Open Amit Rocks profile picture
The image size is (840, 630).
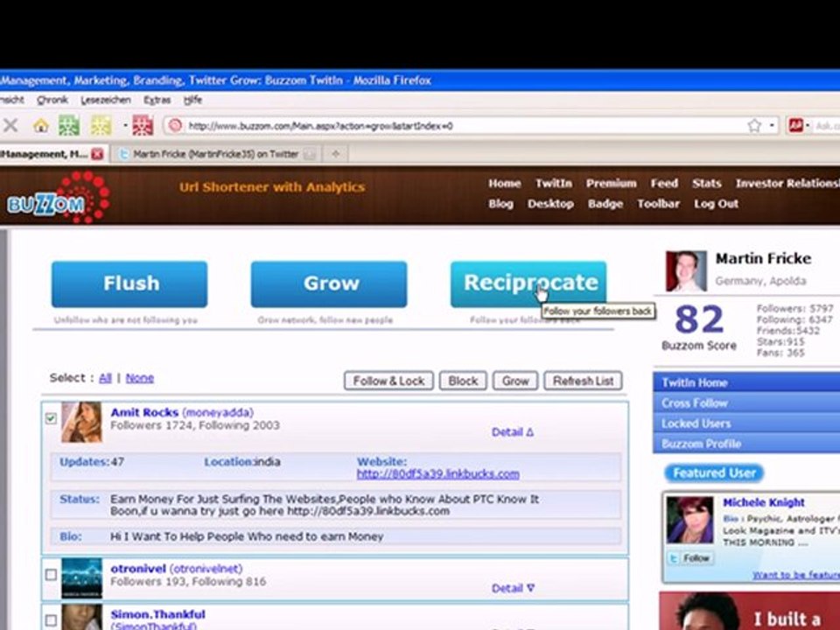(81, 422)
